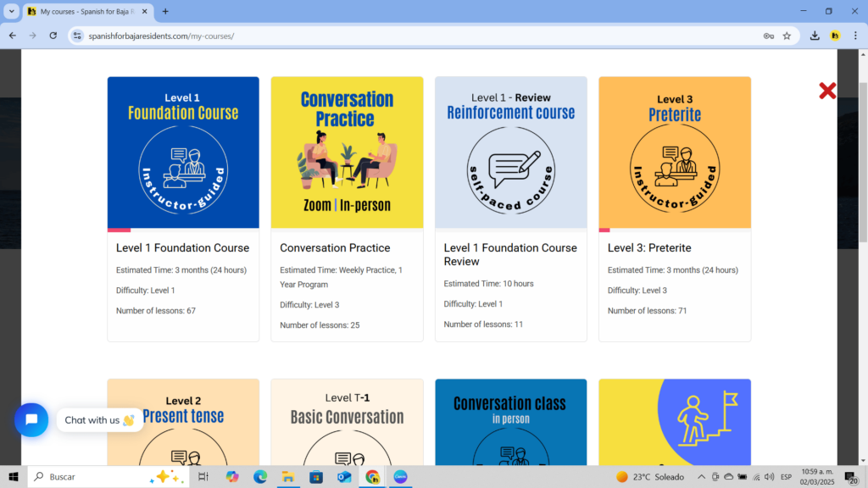Reload the page with refresh icon
The width and height of the screenshot is (868, 488).
point(53,36)
